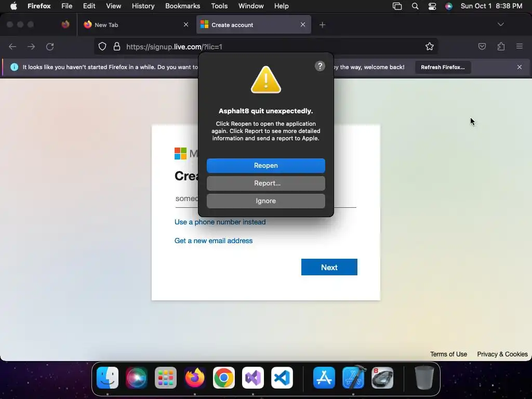This screenshot has height=399, width=532.
Task: Open Launchpad from the Dock
Action: pyautogui.click(x=166, y=378)
